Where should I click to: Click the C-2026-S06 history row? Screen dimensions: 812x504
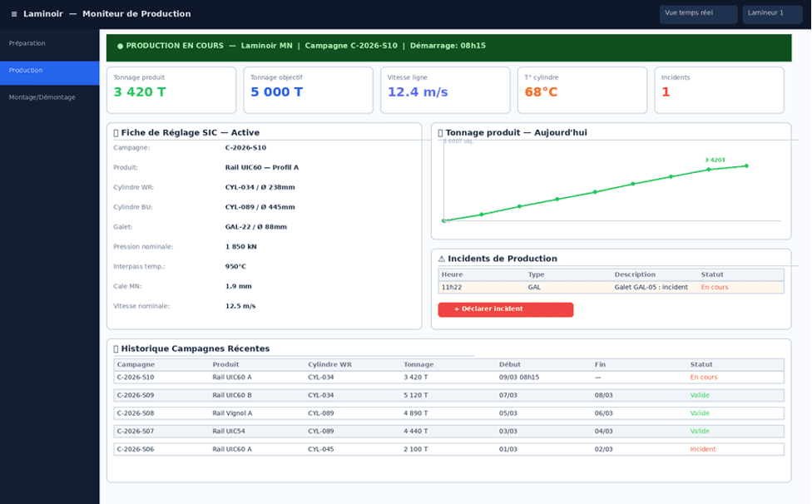[x=448, y=449]
